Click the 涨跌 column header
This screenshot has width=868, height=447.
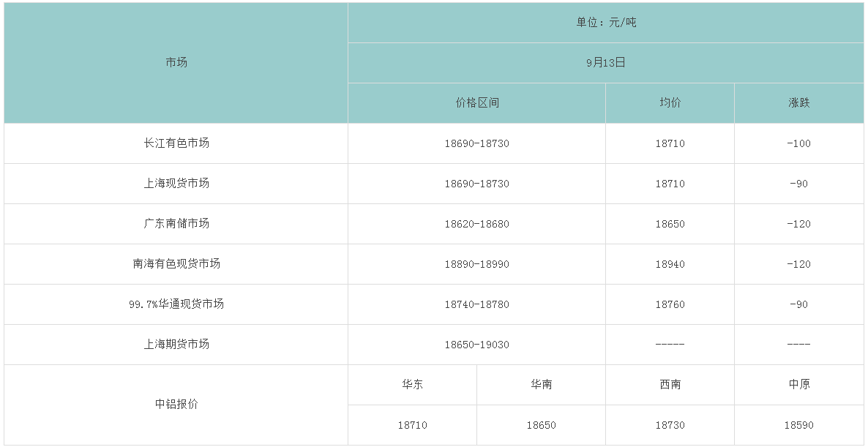[799, 103]
